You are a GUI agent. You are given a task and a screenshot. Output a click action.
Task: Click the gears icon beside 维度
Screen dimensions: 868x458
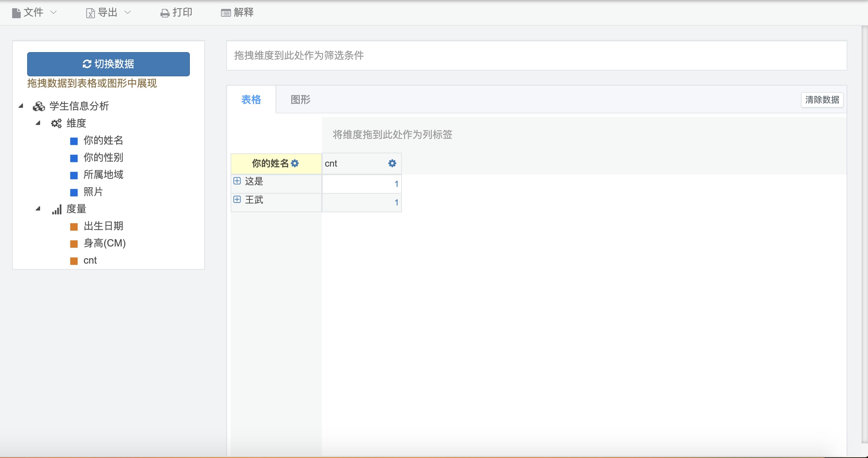point(56,123)
